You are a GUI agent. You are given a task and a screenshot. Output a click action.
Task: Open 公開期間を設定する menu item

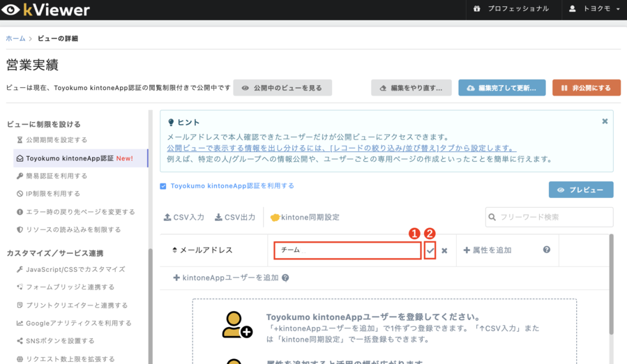coord(52,139)
